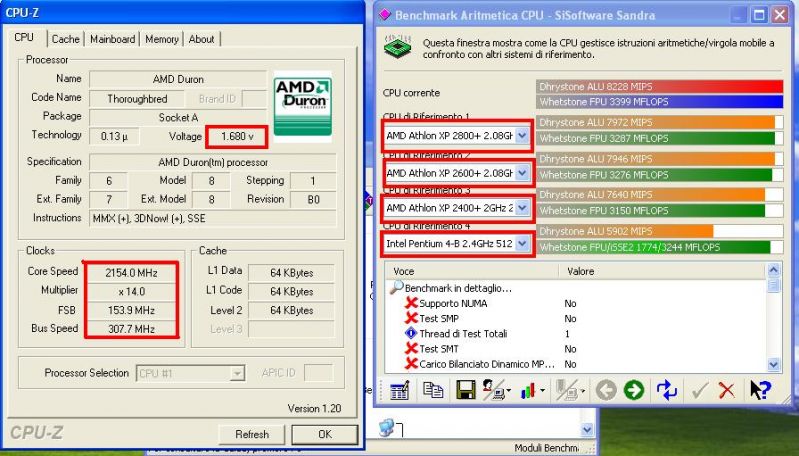Click the blue Whetstone FPU 3399 MFLOPS bar
The width and height of the screenshot is (799, 456).
click(659, 102)
